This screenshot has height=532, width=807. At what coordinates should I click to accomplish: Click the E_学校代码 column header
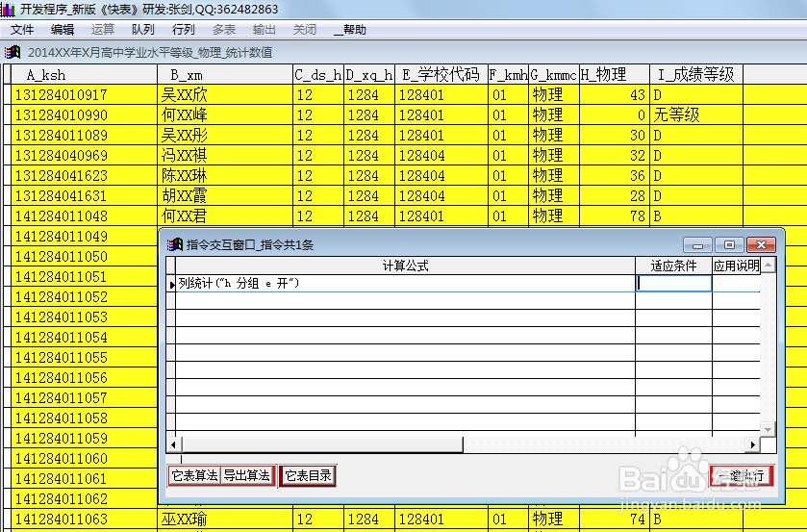pyautogui.click(x=441, y=75)
